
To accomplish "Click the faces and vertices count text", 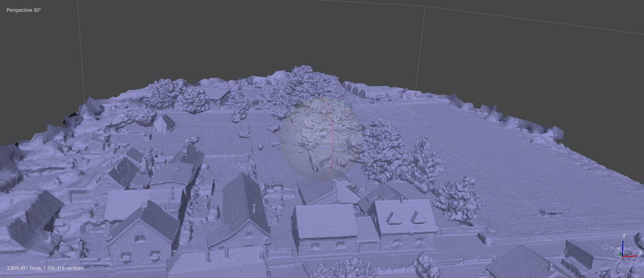I will [x=45, y=268].
